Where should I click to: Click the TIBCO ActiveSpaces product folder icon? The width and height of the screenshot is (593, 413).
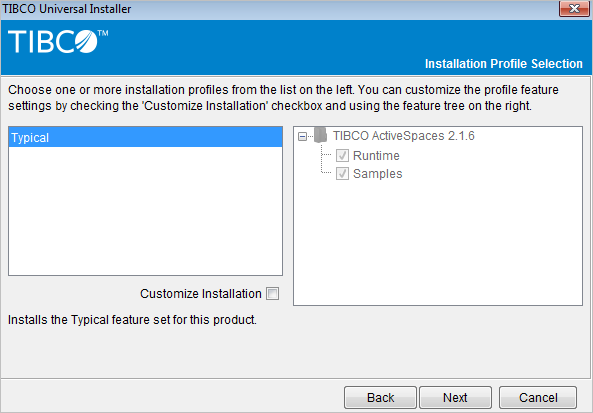320,135
